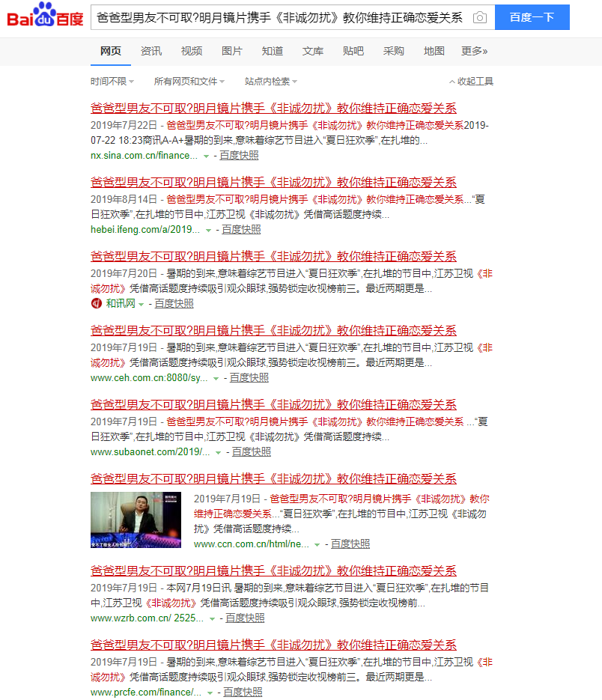Switch to the 视频 tab
Viewport: 602px width, 700px height.
pyautogui.click(x=191, y=52)
